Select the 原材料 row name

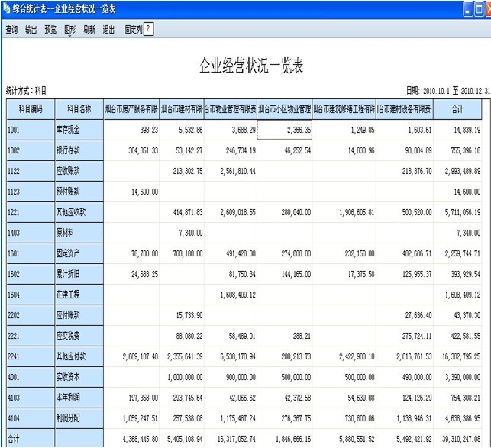(79, 233)
